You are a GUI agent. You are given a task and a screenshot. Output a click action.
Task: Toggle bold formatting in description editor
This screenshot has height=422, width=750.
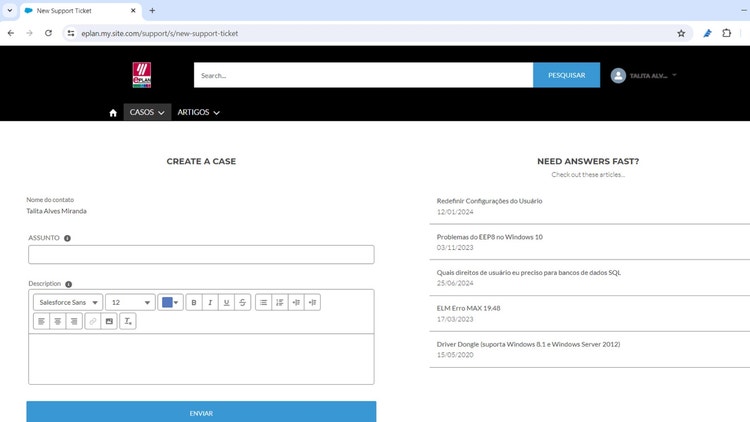coord(194,302)
